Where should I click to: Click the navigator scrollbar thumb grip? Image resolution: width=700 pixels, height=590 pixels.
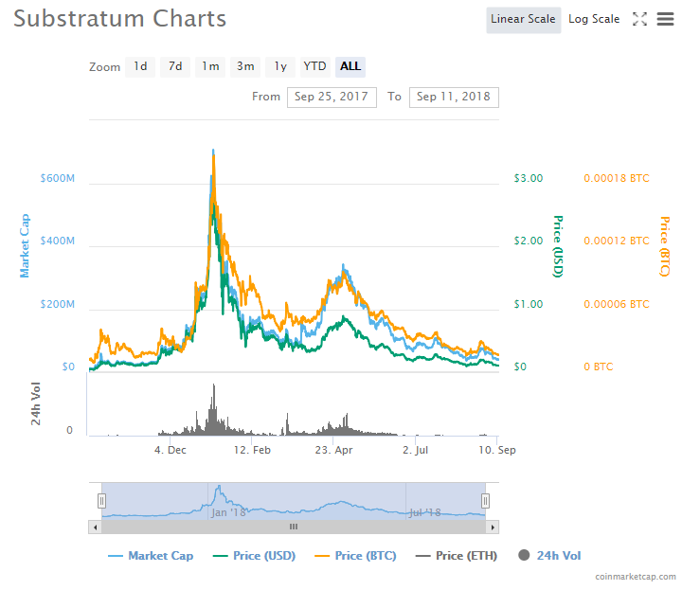[x=294, y=527]
